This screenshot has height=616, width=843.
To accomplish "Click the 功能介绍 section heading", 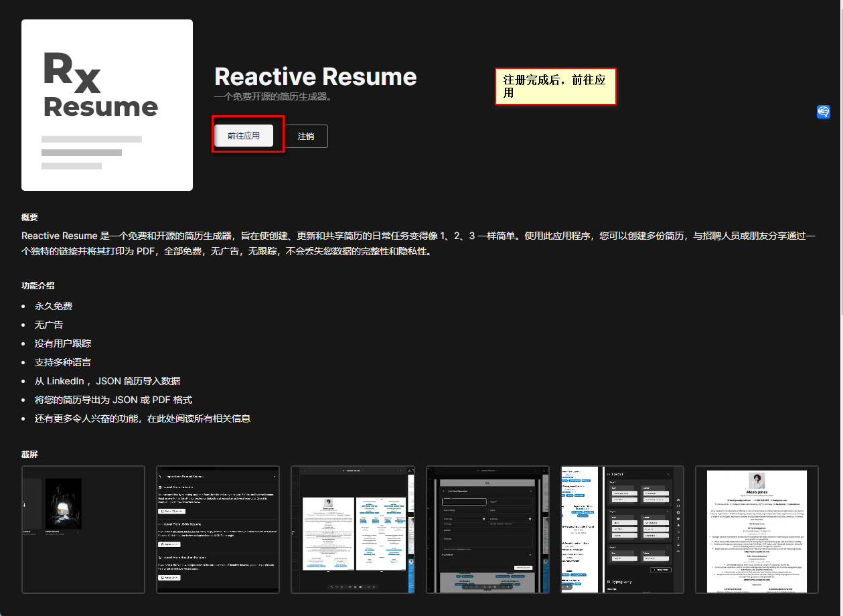I will 38,285.
